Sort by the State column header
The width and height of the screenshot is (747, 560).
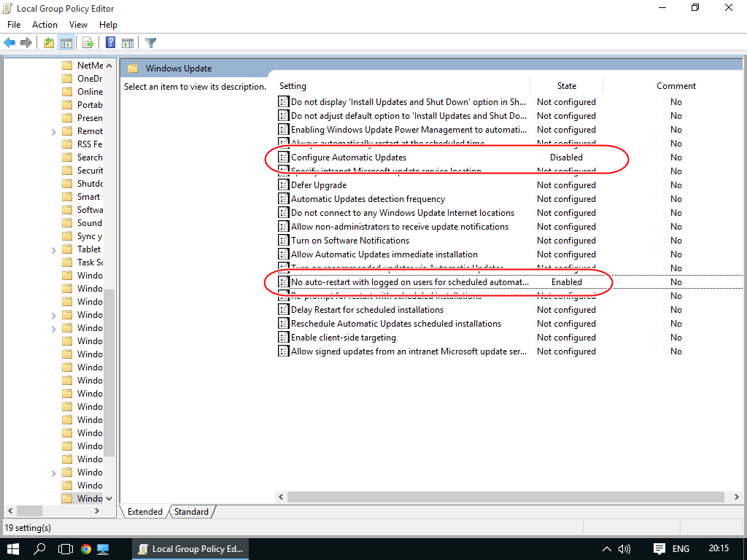pos(566,86)
